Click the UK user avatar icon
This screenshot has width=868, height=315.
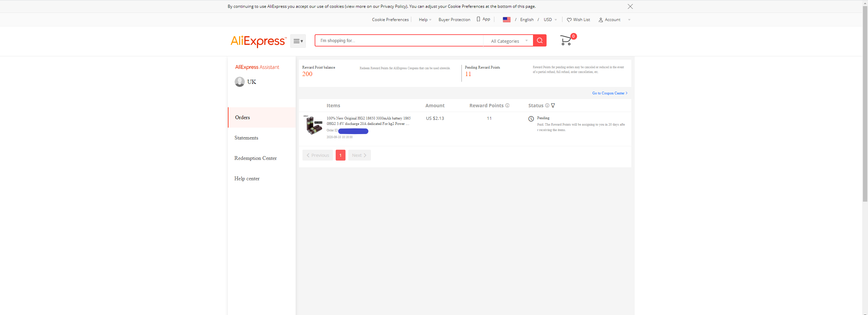tap(240, 82)
